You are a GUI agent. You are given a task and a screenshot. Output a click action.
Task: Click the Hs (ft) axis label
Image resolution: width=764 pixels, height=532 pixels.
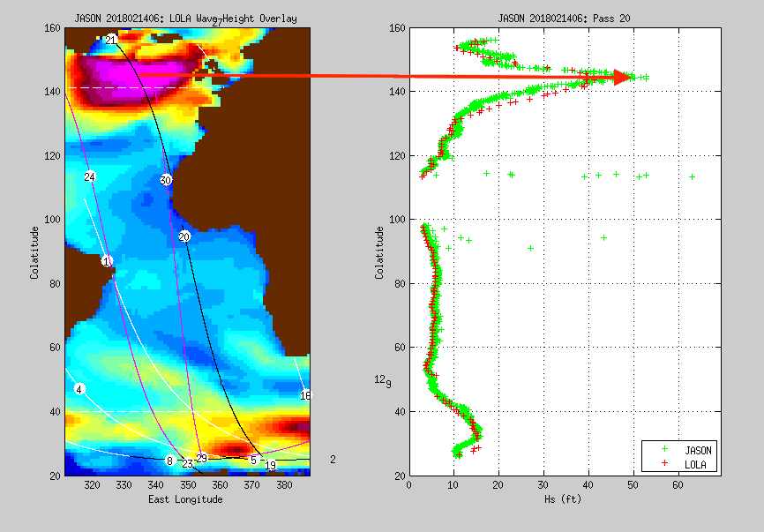564,499
